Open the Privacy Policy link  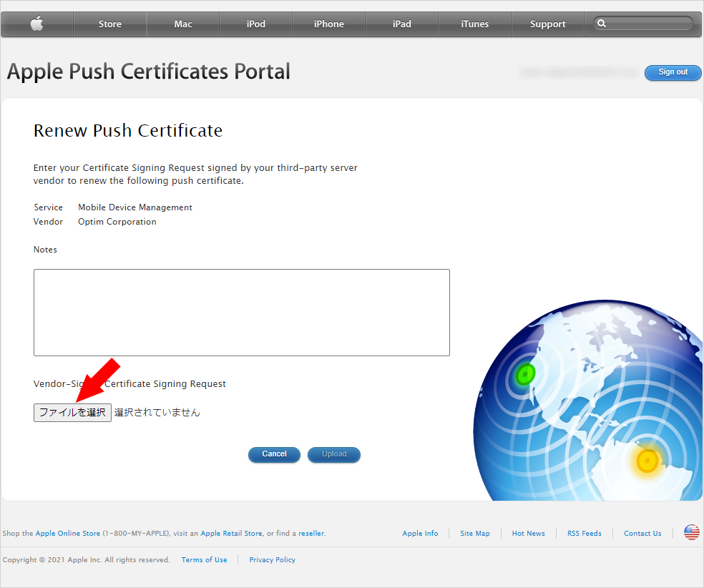click(x=272, y=559)
